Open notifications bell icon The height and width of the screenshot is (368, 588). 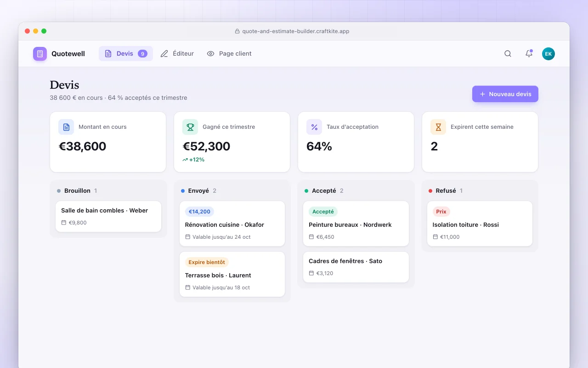(x=529, y=54)
